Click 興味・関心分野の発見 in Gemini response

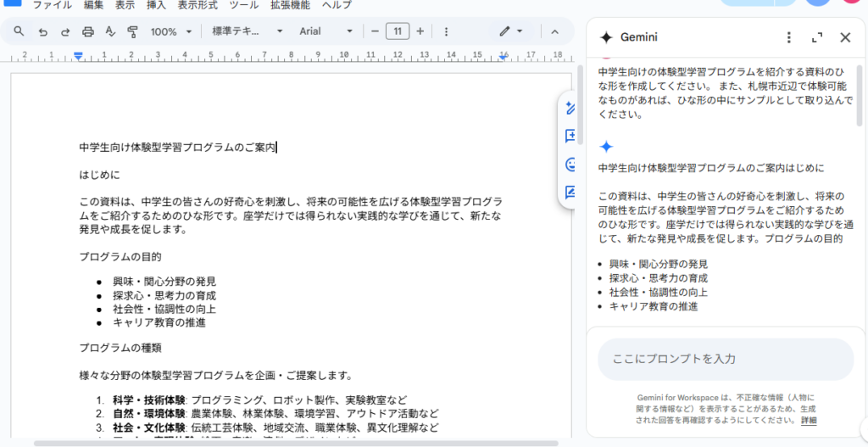click(x=659, y=264)
